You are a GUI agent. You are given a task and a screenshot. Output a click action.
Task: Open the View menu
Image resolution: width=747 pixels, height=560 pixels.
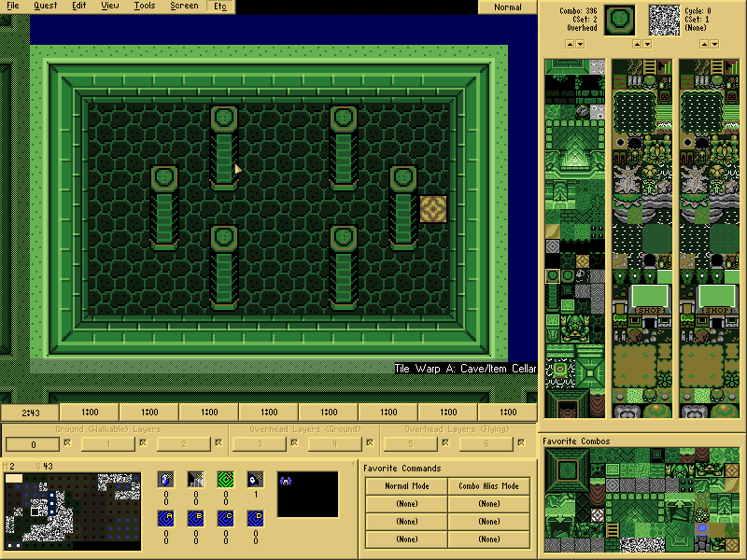[110, 6]
